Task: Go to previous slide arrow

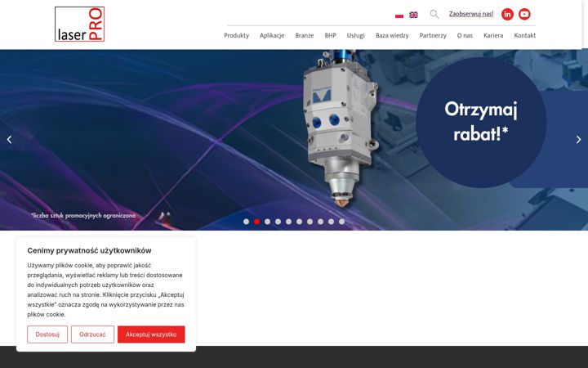Action: [9, 140]
